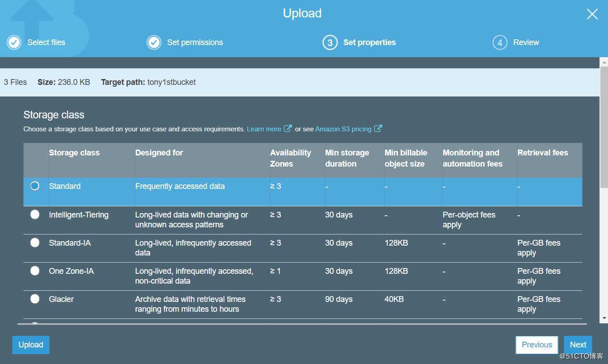Select the Glacier storage class radio
This screenshot has height=364, width=608.
coord(35,299)
